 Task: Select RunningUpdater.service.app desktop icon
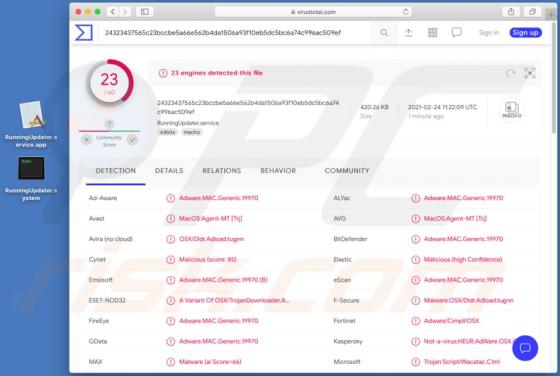tap(31, 125)
